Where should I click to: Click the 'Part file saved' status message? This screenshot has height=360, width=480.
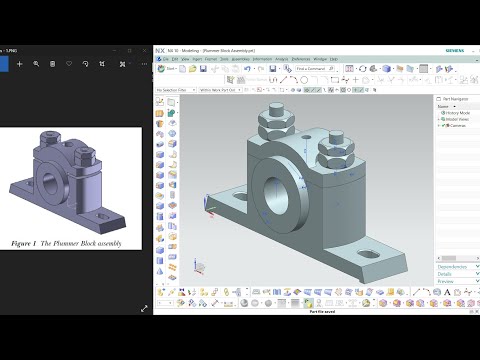point(322,311)
